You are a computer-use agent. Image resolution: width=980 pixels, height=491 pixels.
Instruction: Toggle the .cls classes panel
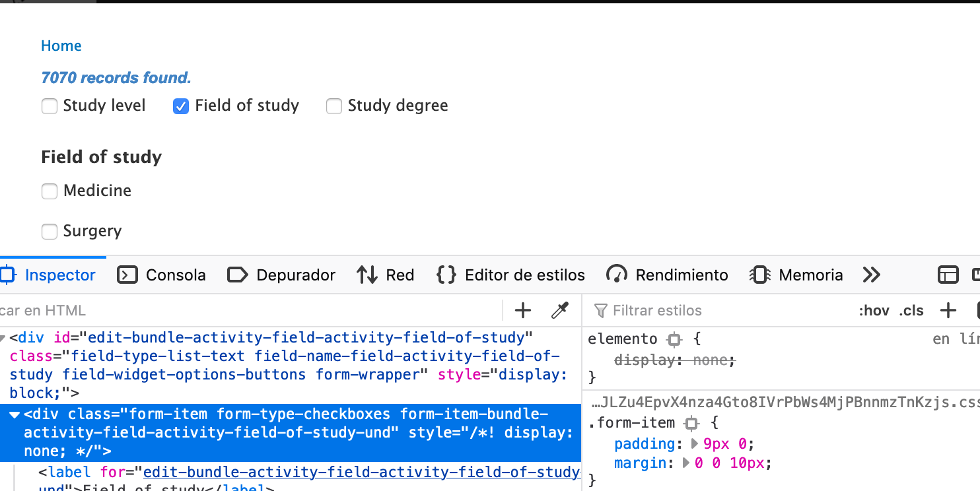(x=912, y=311)
